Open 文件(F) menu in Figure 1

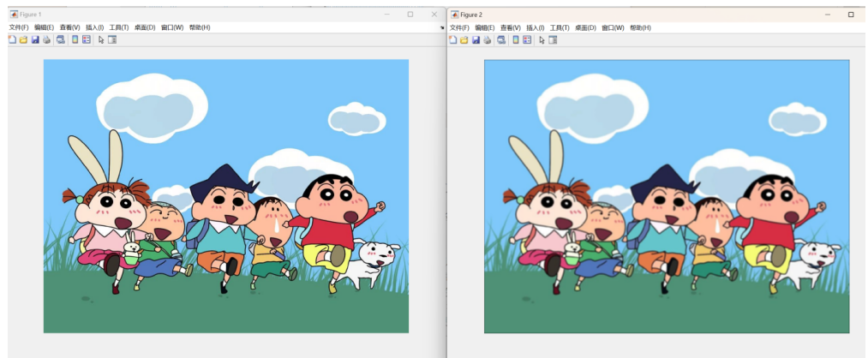19,27
